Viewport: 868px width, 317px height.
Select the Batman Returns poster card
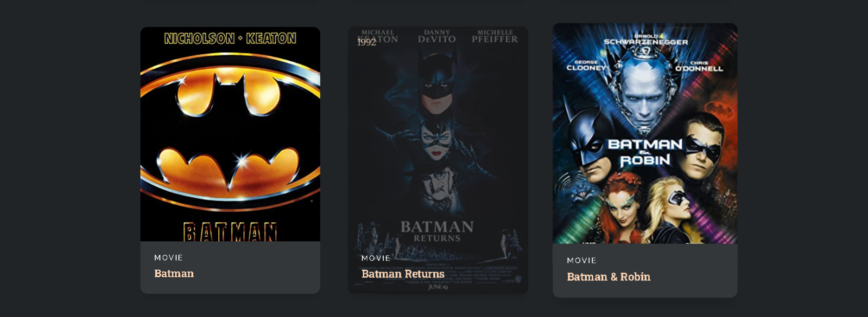coord(438,160)
